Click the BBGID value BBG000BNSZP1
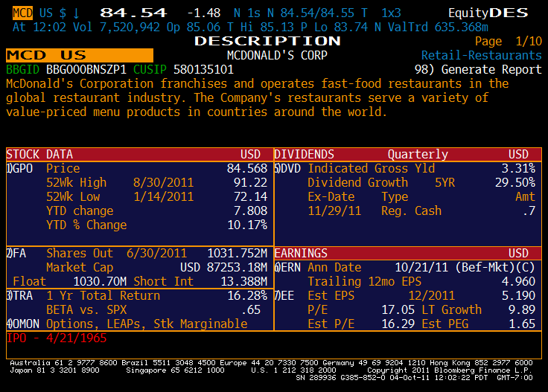The image size is (548, 392). [x=86, y=69]
